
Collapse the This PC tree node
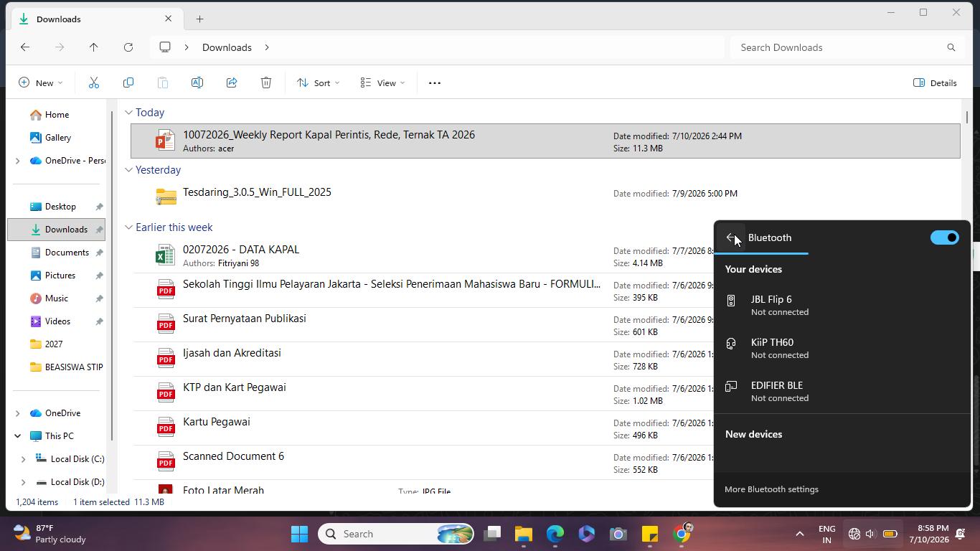click(x=17, y=436)
